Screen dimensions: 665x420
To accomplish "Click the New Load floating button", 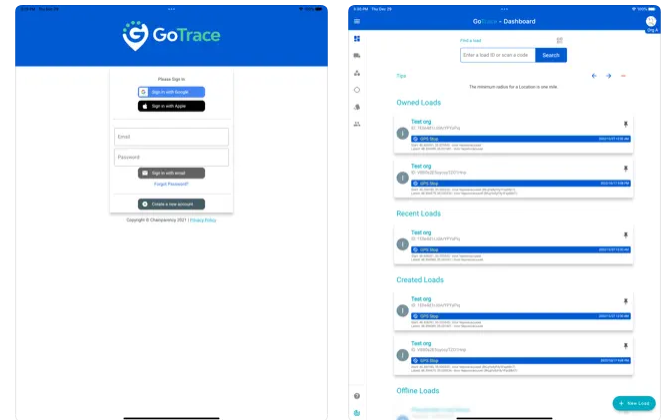I will pyautogui.click(x=634, y=403).
